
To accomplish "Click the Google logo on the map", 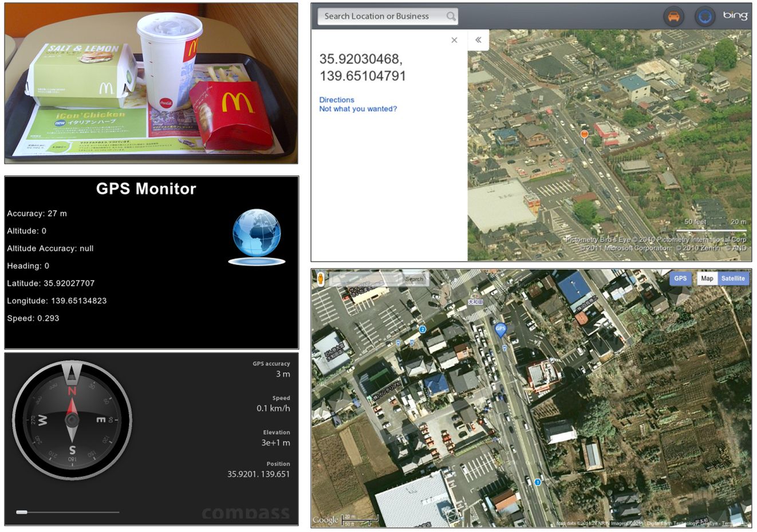I will click(x=325, y=520).
